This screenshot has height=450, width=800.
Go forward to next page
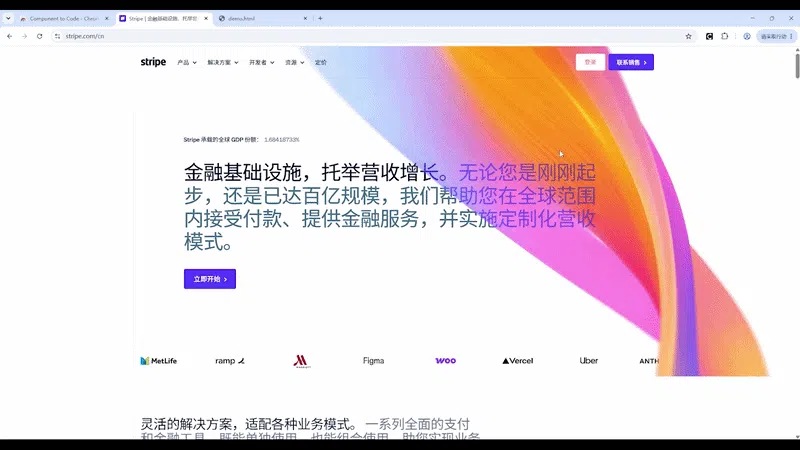[x=24, y=36]
